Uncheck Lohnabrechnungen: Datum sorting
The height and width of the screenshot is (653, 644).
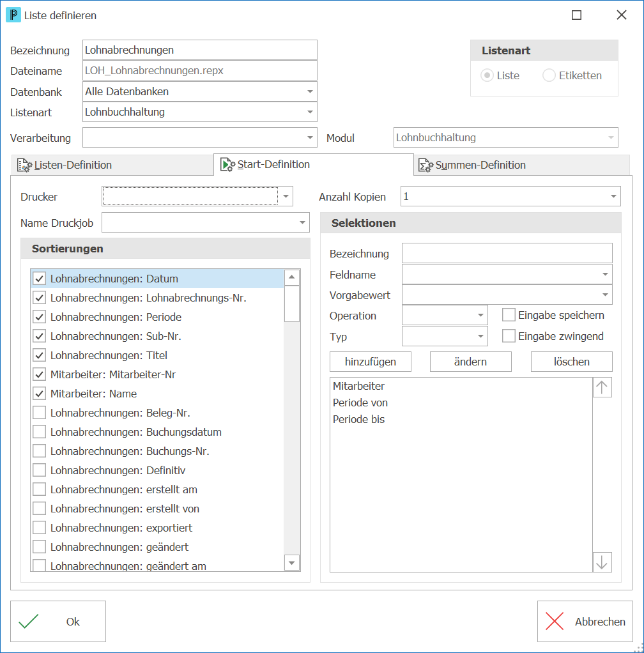tap(40, 279)
